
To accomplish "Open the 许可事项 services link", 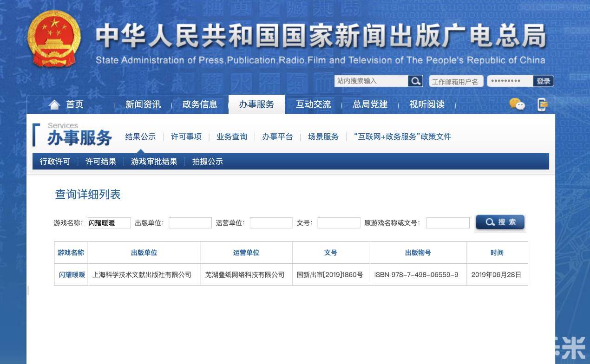I will [x=186, y=136].
